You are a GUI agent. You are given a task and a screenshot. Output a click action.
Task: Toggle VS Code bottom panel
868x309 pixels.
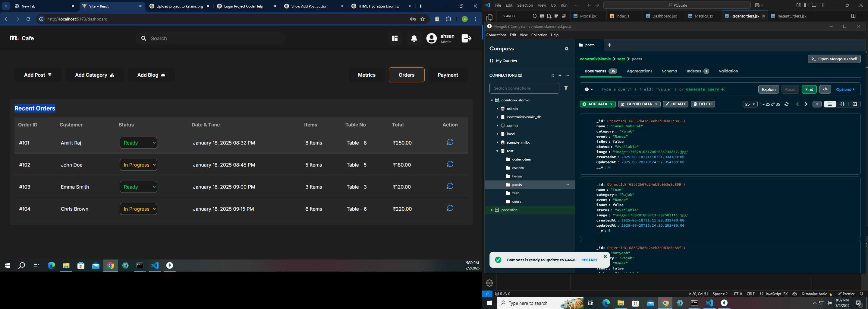tap(814, 5)
